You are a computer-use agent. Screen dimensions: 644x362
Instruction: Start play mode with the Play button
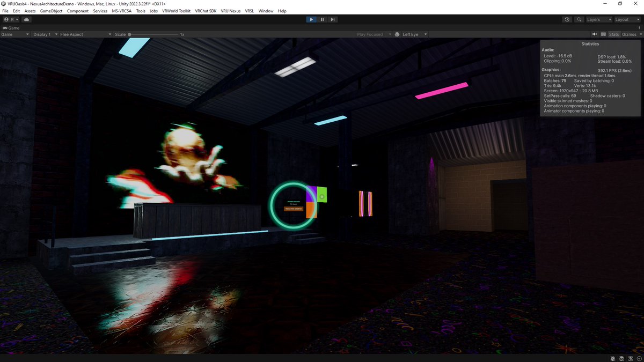point(311,19)
